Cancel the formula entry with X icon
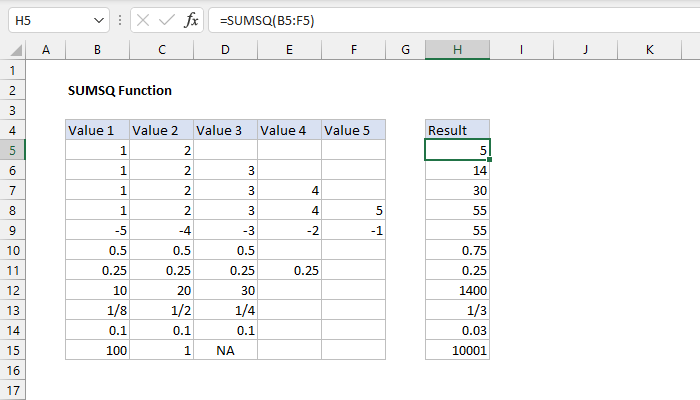 [x=143, y=21]
